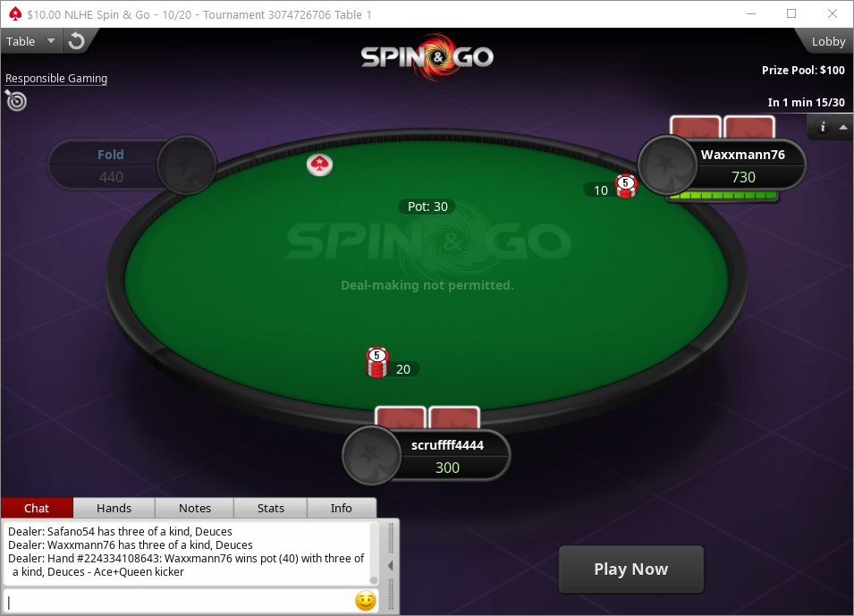The height and width of the screenshot is (616, 854).
Task: Switch to the Hands tab
Action: (x=114, y=508)
